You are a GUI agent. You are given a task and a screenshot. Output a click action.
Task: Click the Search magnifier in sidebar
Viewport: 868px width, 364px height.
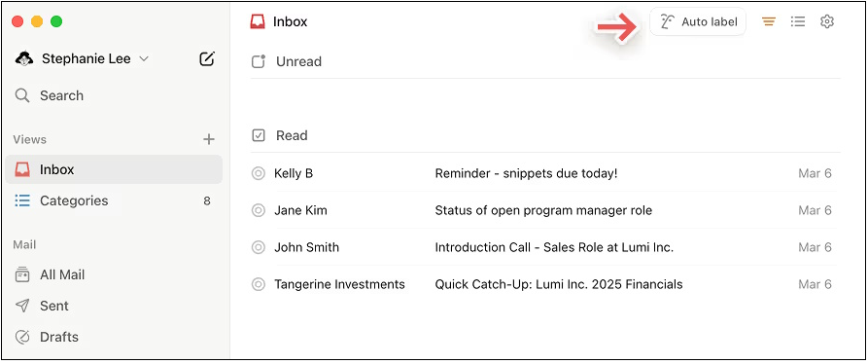[x=22, y=95]
